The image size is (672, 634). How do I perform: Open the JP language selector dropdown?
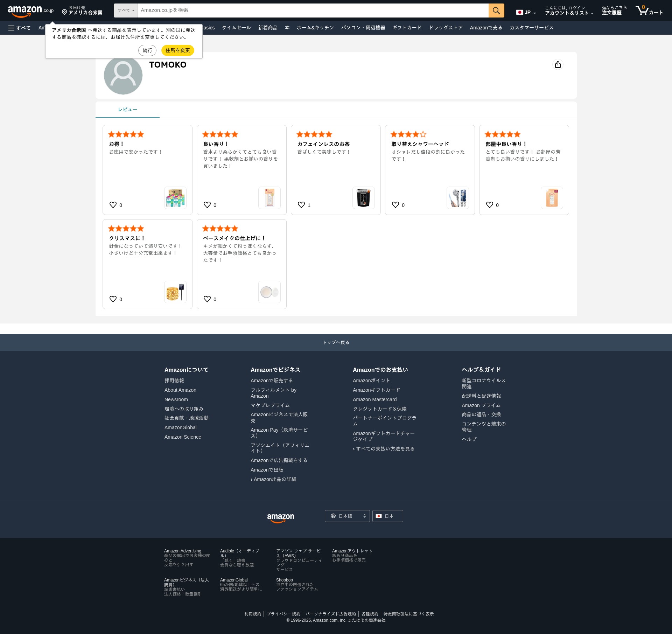[x=526, y=12]
